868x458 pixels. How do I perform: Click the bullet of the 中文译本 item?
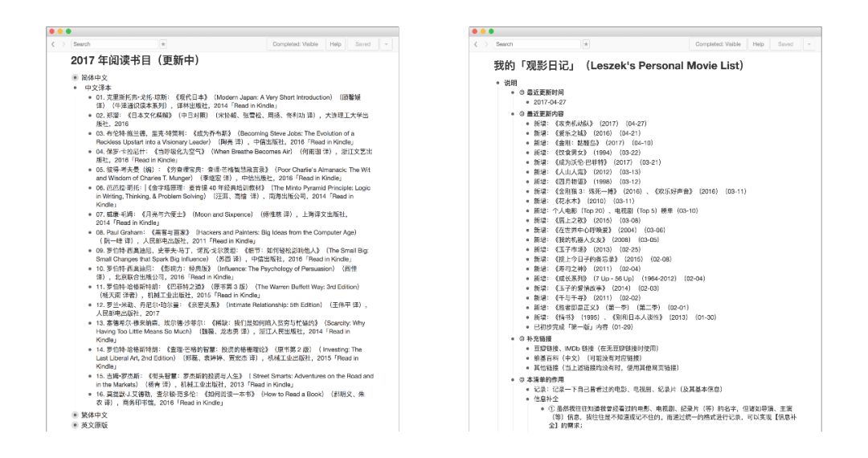coord(76,88)
